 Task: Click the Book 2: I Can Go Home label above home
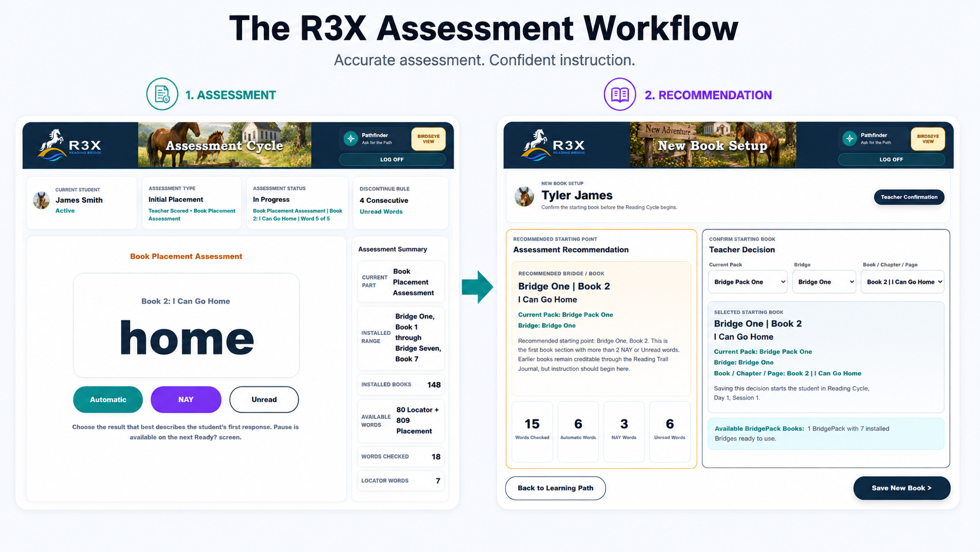pos(186,301)
